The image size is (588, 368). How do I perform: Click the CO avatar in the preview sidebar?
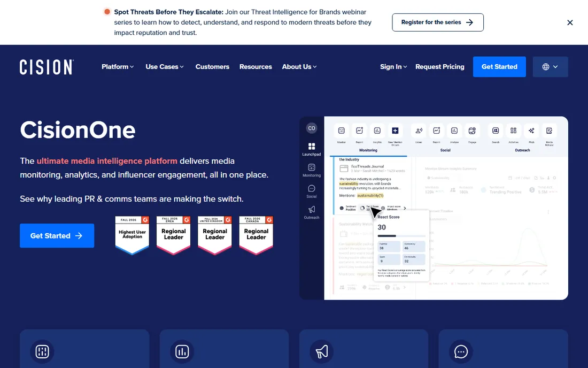coord(312,128)
